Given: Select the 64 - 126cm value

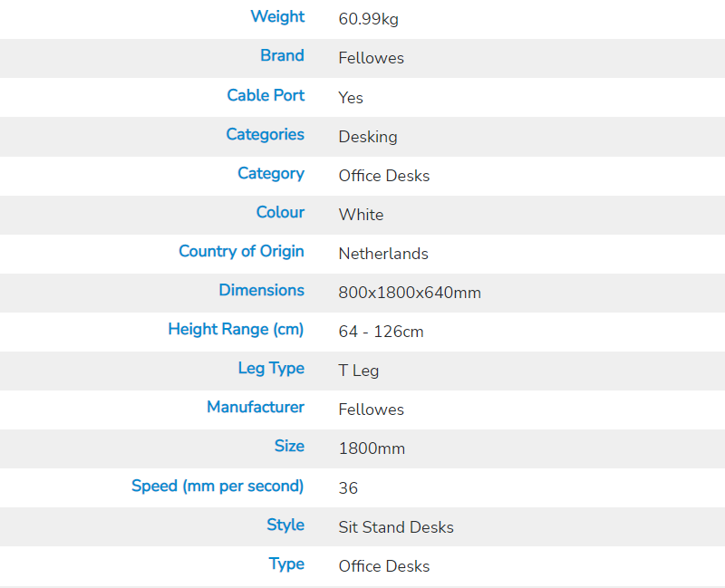Looking at the screenshot, I should pyautogui.click(x=381, y=332).
